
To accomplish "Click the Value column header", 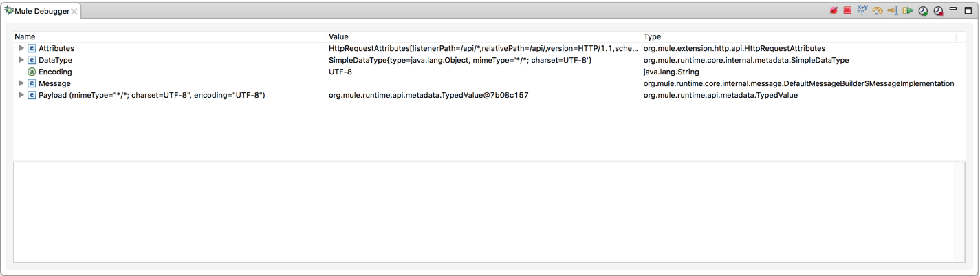I will pyautogui.click(x=338, y=37).
